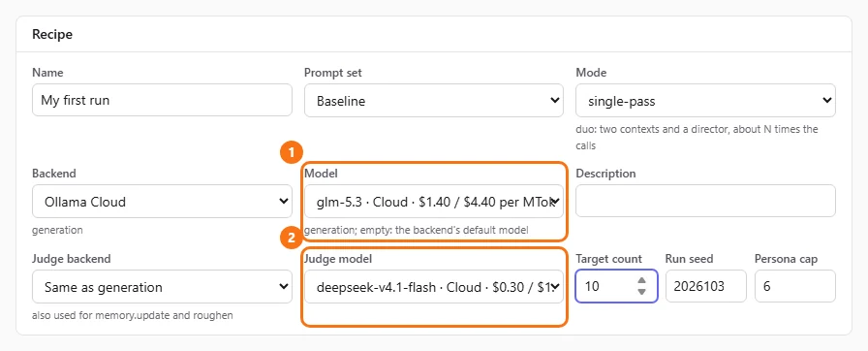Click the hint text about duo mode
Viewport: 868px width, 351px height.
(697, 138)
